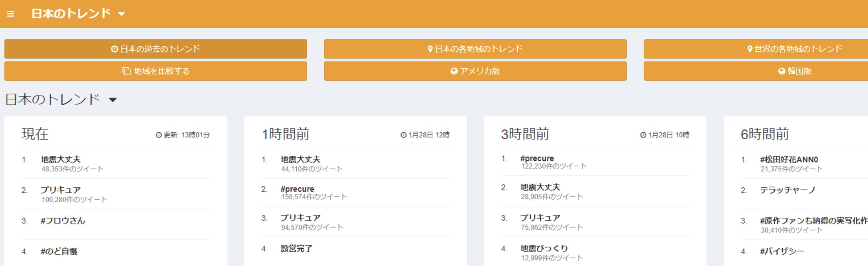Click clock icon next to 更新: 13時01分
Screen dimensions: 868x266
click(159, 135)
